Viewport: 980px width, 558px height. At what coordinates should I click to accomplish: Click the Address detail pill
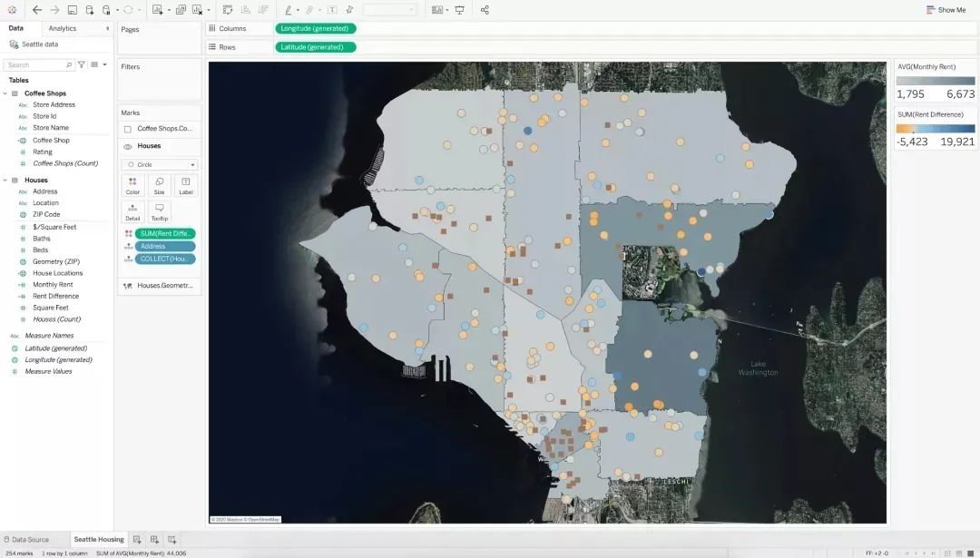click(x=165, y=246)
